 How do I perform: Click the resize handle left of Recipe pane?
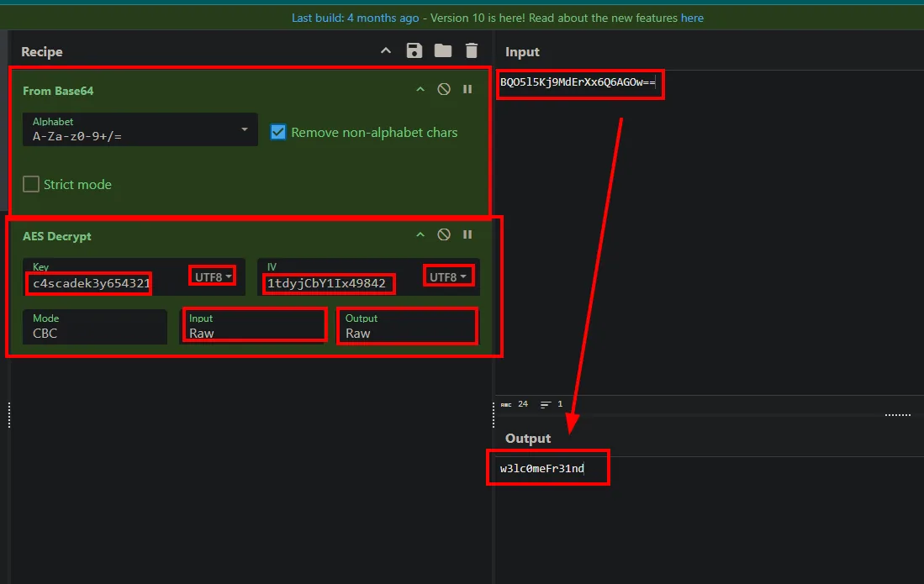coord(9,415)
